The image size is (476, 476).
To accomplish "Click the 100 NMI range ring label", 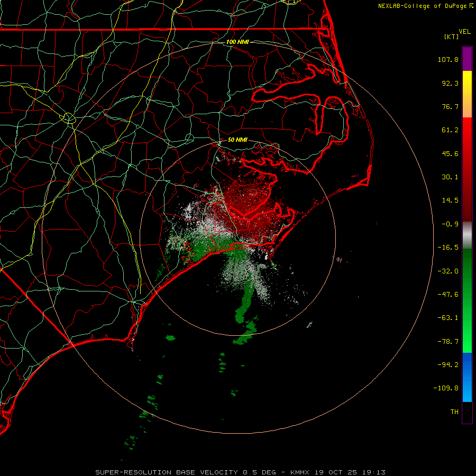I will [237, 42].
